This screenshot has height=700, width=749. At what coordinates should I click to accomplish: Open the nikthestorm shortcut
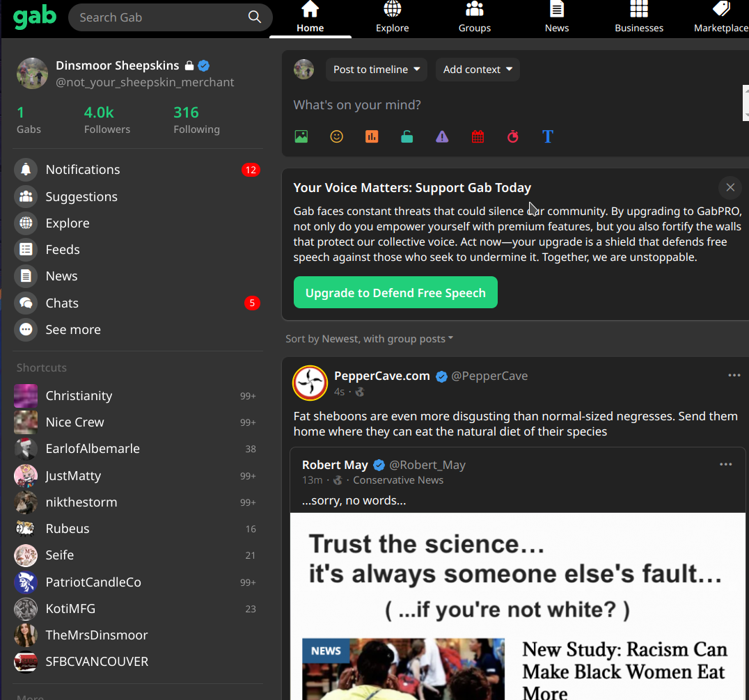pyautogui.click(x=138, y=502)
